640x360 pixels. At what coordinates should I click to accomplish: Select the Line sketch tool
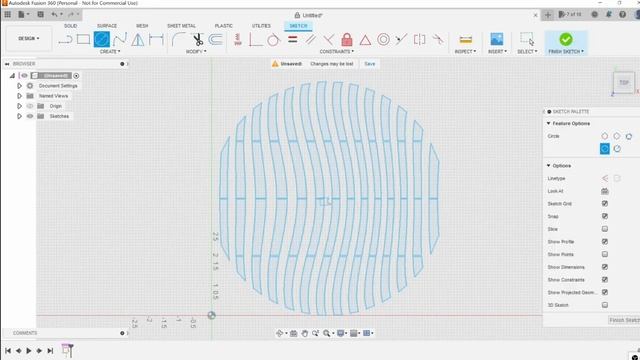click(65, 40)
